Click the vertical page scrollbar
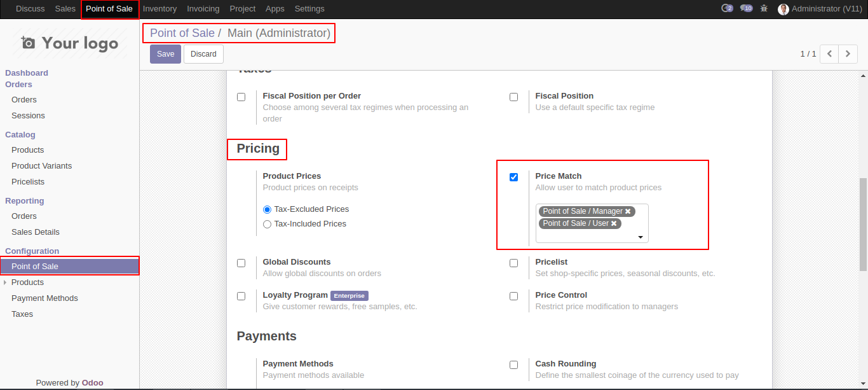Screen dimensions: 868x390 pyautogui.click(x=863, y=223)
